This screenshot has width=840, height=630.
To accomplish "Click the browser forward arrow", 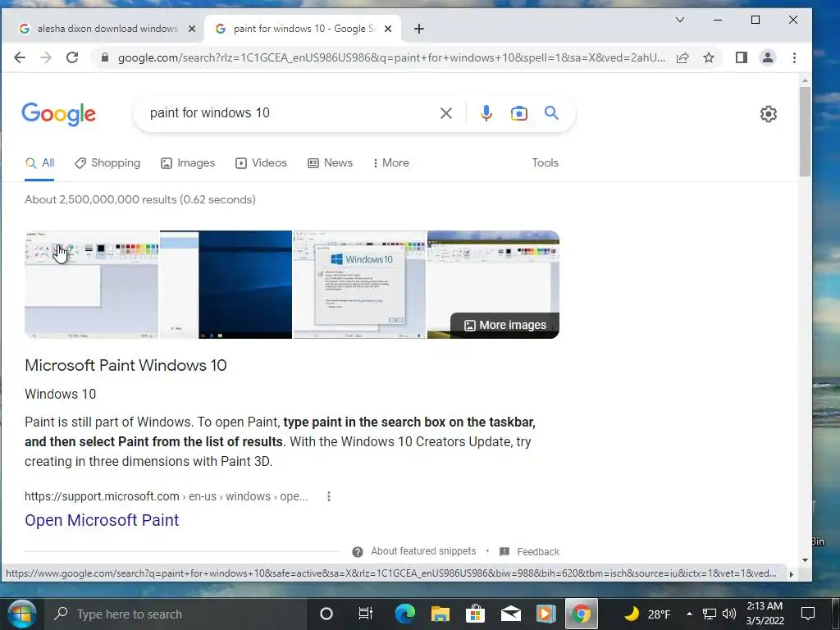I will 46,57.
